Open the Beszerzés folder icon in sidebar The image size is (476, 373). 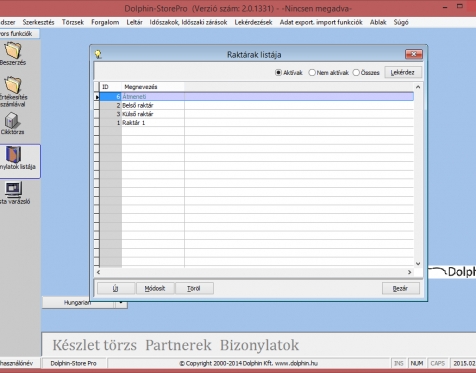click(13, 50)
